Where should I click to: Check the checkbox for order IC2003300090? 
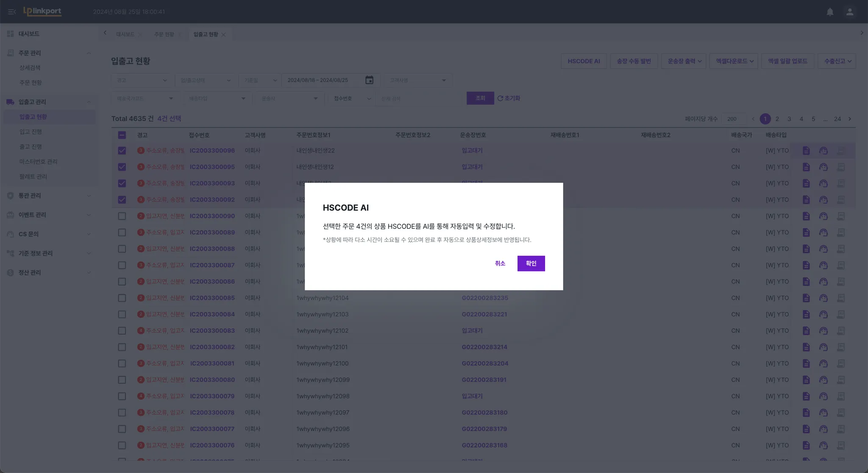(x=122, y=216)
